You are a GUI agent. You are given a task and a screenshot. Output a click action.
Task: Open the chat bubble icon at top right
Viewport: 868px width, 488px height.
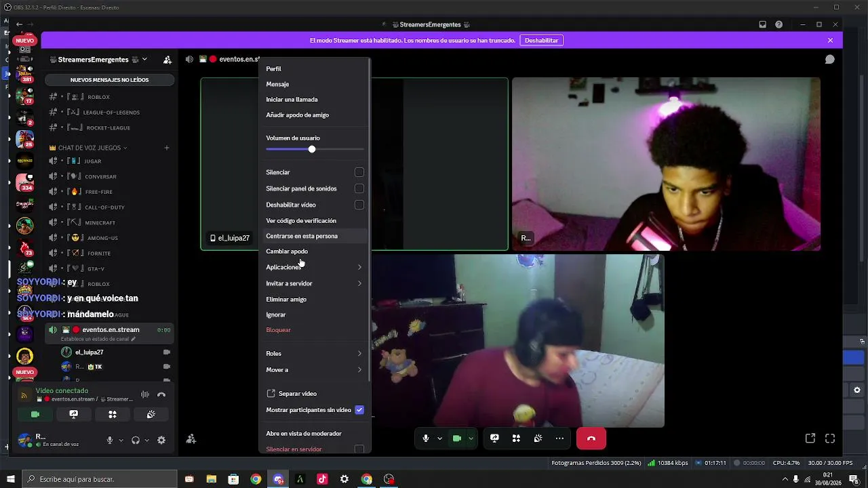(829, 60)
